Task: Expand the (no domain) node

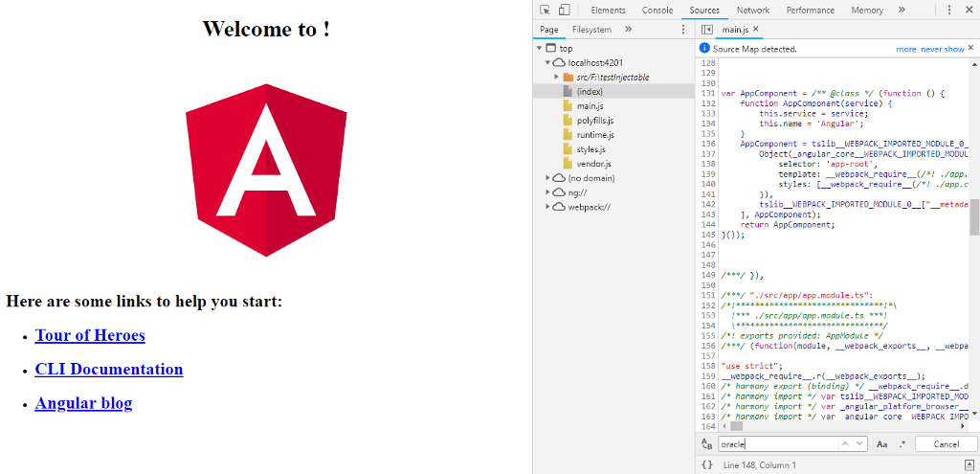Action: (x=548, y=178)
